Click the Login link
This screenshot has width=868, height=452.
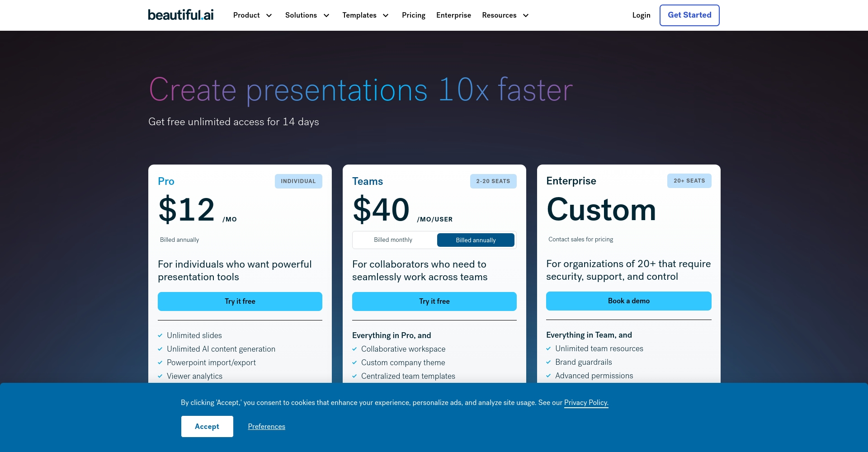tap(641, 15)
